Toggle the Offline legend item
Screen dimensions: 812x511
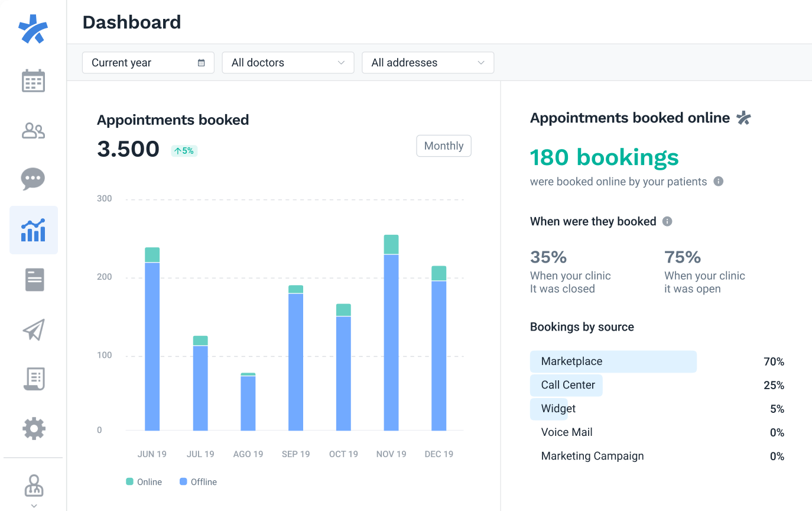[x=198, y=482]
